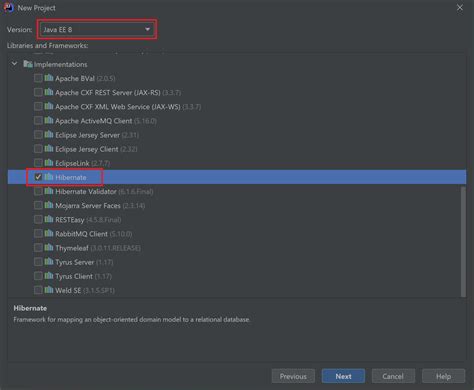Close the New Project dialog

[x=460, y=8]
